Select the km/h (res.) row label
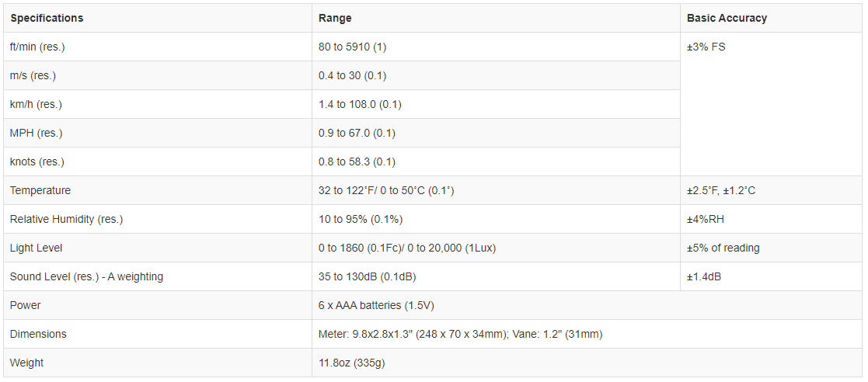The width and height of the screenshot is (868, 382). [x=37, y=104]
